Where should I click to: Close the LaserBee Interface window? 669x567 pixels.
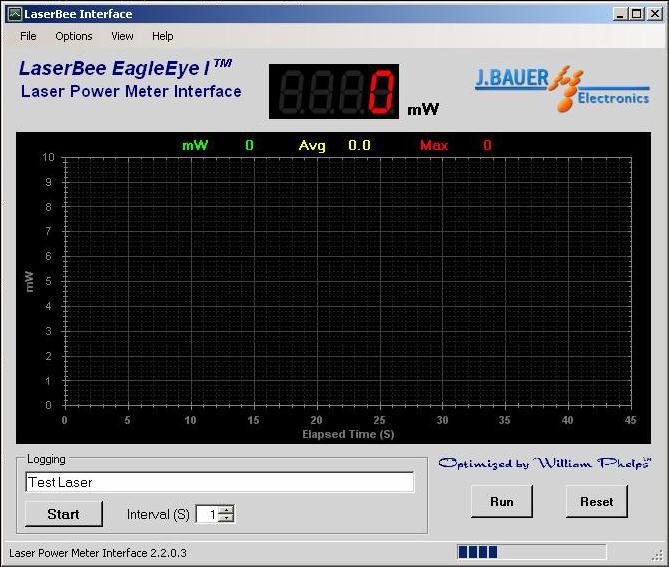(x=654, y=14)
